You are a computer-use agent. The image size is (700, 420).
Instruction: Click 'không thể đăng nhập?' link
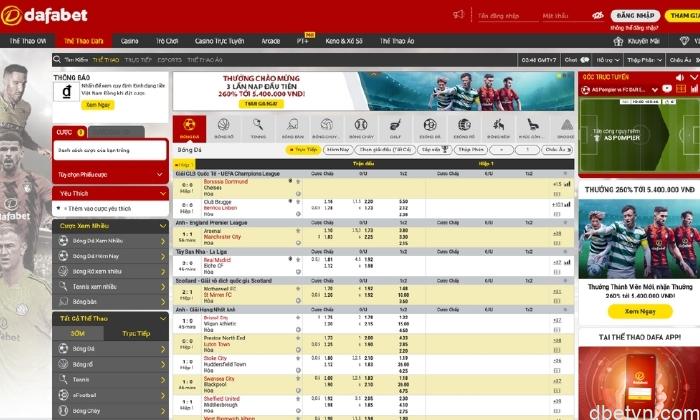[634, 28]
